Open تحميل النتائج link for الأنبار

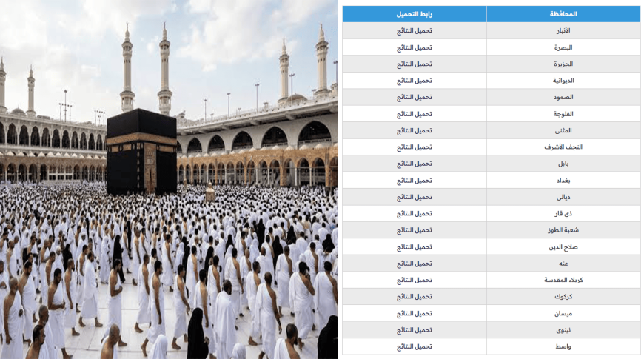tap(414, 31)
